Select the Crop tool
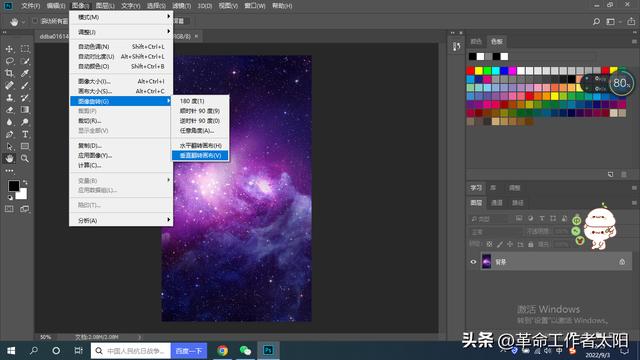Image resolution: width=640 pixels, height=360 pixels. click(x=9, y=73)
